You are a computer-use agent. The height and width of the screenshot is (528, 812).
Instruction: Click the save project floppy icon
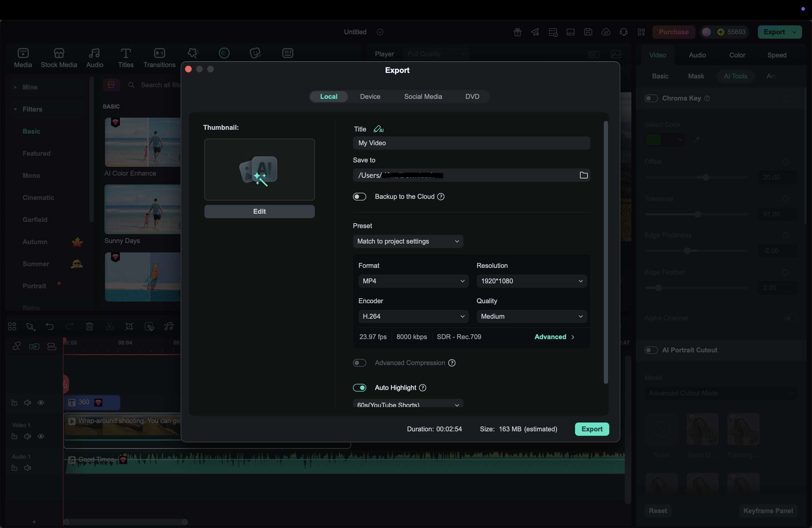click(x=588, y=32)
